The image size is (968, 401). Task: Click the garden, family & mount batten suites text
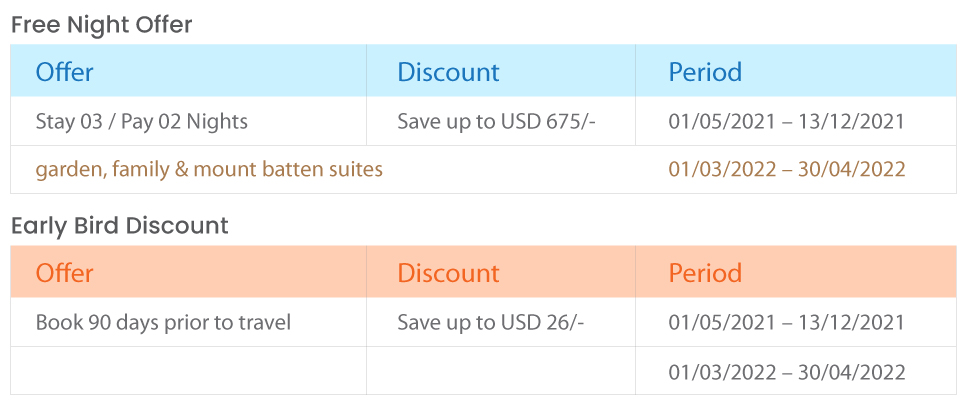click(x=209, y=169)
